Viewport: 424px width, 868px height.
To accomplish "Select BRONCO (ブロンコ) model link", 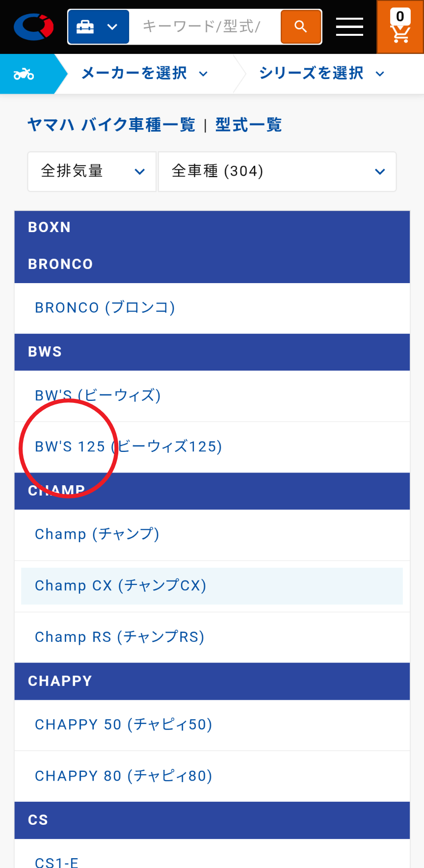I will (x=105, y=308).
